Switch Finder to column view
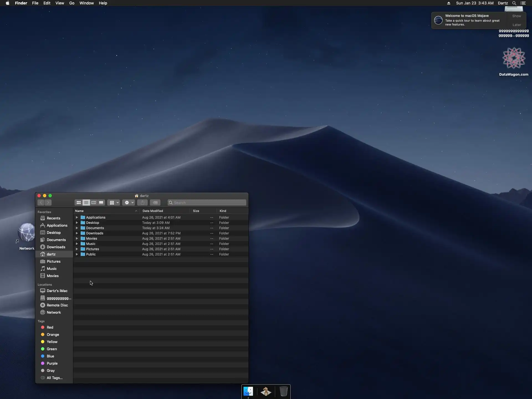 tap(94, 203)
